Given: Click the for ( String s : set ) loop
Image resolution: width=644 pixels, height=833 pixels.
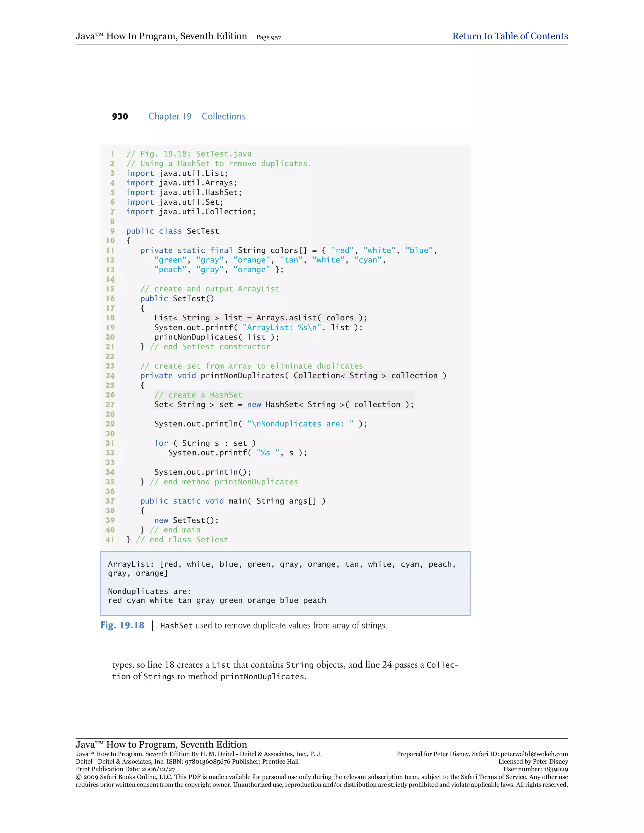Looking at the screenshot, I should point(205,443).
